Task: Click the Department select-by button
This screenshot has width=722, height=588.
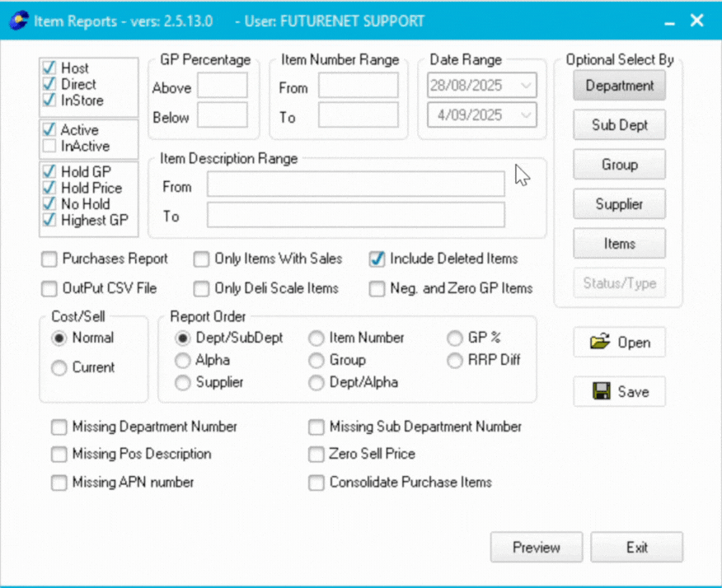Action: point(619,86)
